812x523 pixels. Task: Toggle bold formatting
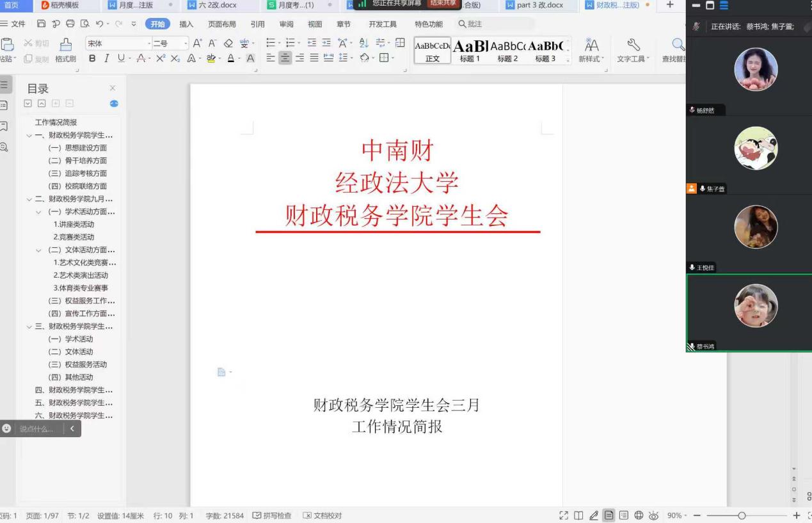coord(92,58)
